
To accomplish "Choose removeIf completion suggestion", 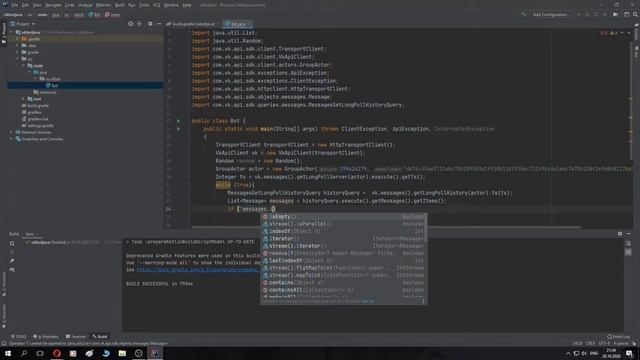I will (x=343, y=253).
